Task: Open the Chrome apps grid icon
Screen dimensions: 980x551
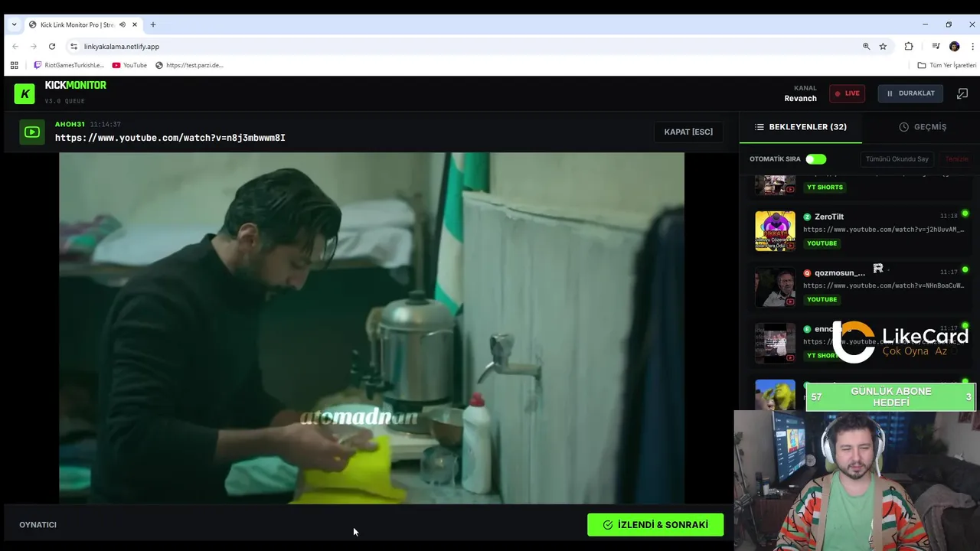Action: pyautogui.click(x=14, y=65)
